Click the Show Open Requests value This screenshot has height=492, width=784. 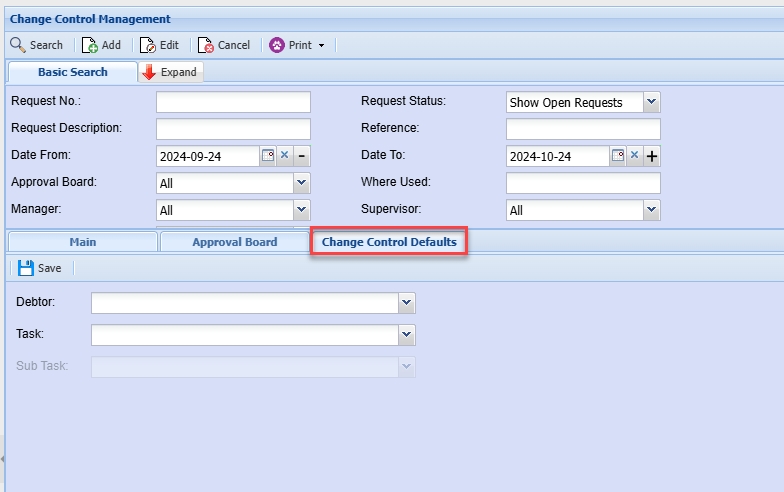[x=566, y=102]
